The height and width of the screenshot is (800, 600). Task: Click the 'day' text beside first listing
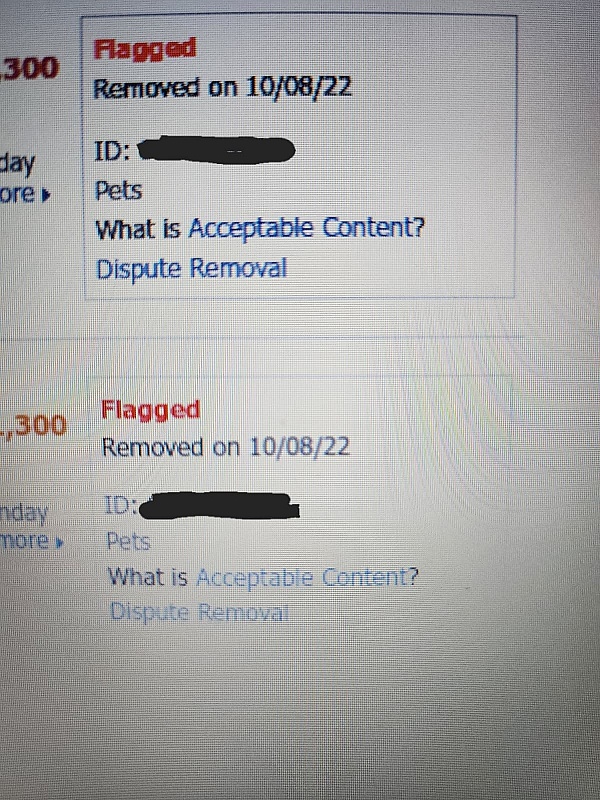tap(17, 164)
